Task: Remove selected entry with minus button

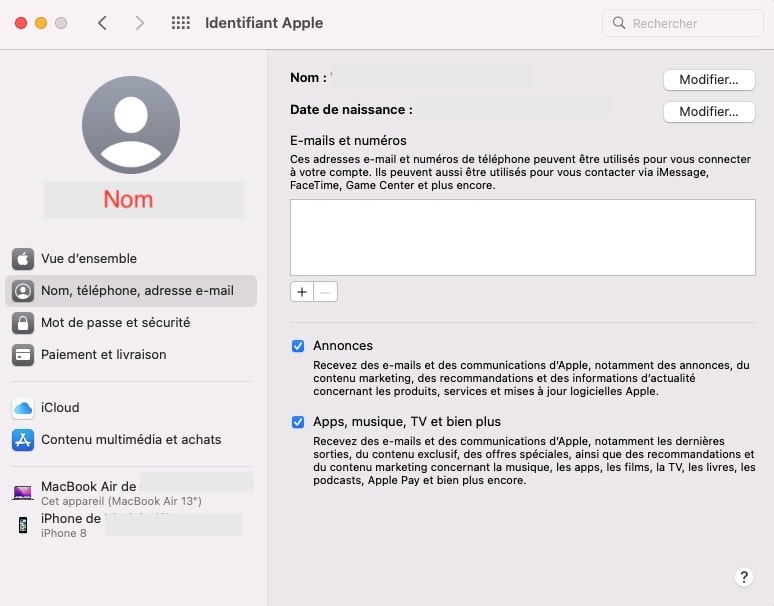Action: pyautogui.click(x=325, y=292)
